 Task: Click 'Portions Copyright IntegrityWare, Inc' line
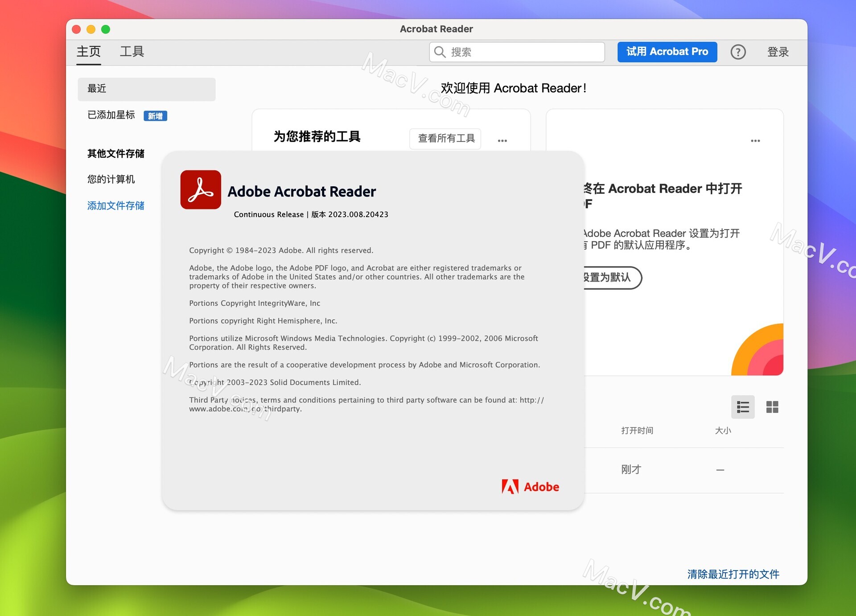tap(255, 303)
